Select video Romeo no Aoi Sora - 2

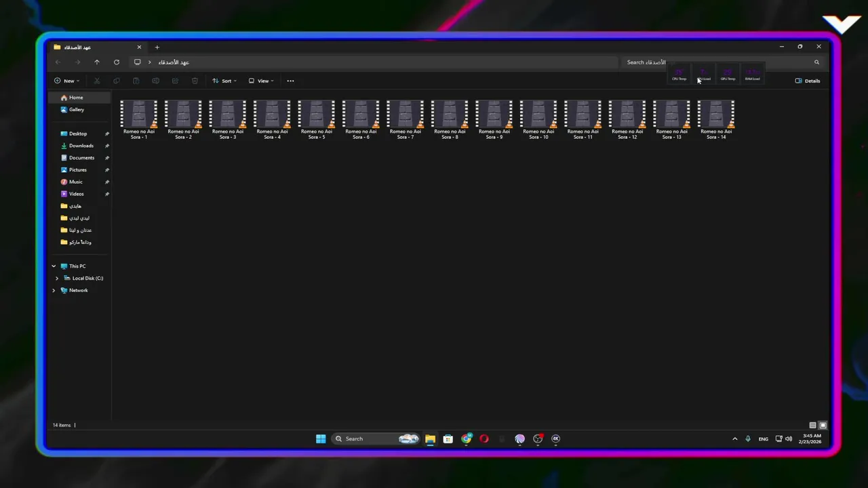[183, 120]
